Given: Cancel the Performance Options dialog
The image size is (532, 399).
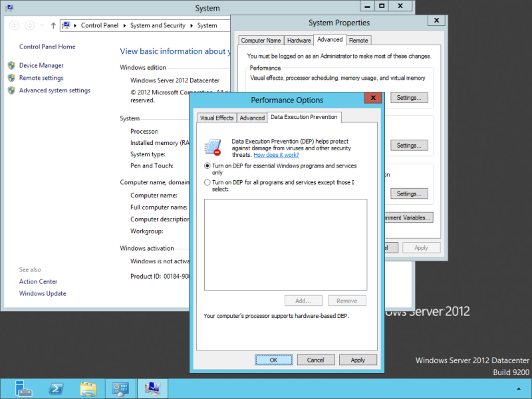Looking at the screenshot, I should [x=315, y=360].
